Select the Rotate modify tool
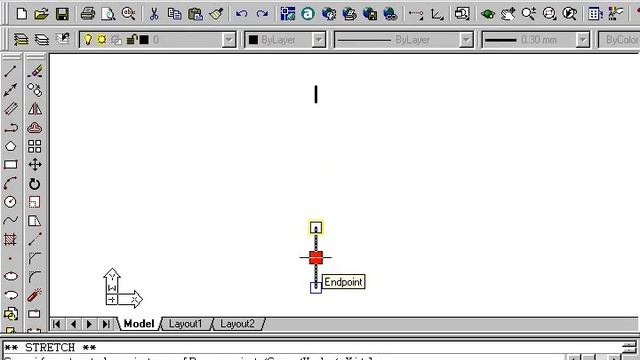Image resolution: width=640 pixels, height=360 pixels. coord(35,184)
